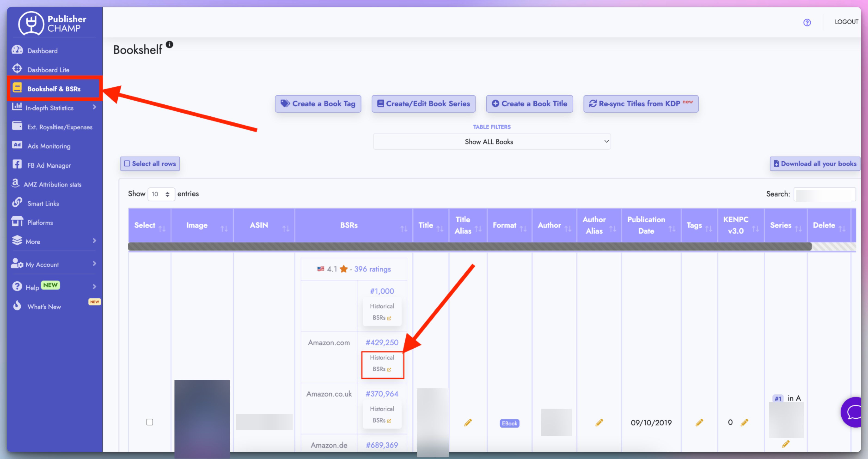Image resolution: width=868 pixels, height=459 pixels.
Task: Sort by the Format column arrows
Action: coord(523,229)
